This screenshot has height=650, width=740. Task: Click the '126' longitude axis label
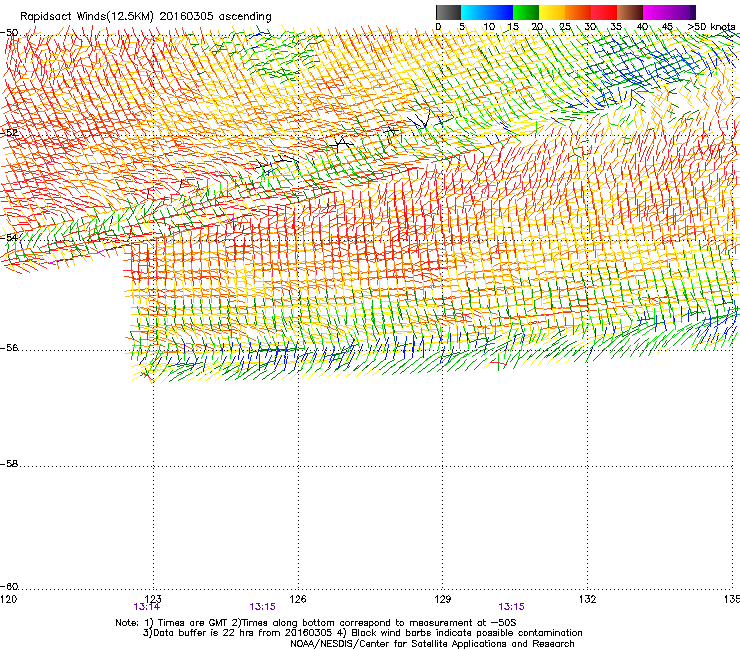pyautogui.click(x=298, y=599)
